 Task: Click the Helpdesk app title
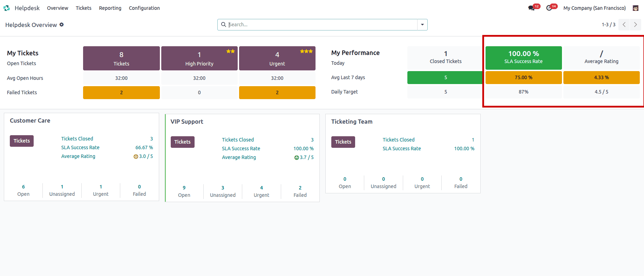(x=27, y=8)
